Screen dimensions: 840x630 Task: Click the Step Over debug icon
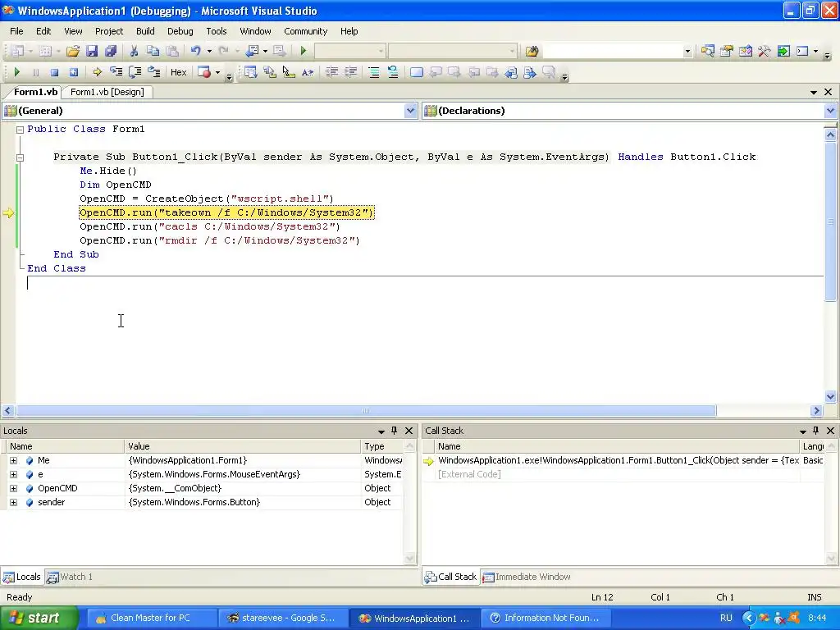[135, 72]
